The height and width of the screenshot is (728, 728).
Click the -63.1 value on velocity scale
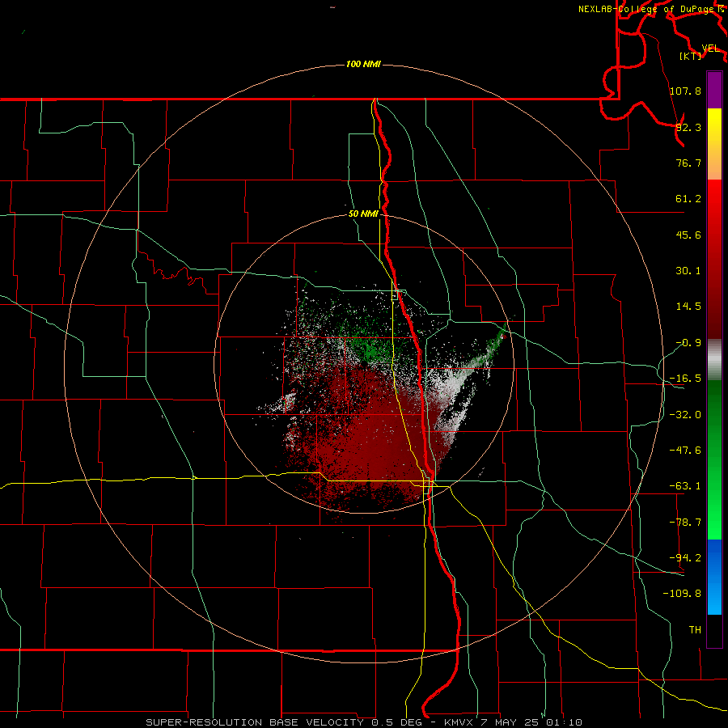[685, 486]
